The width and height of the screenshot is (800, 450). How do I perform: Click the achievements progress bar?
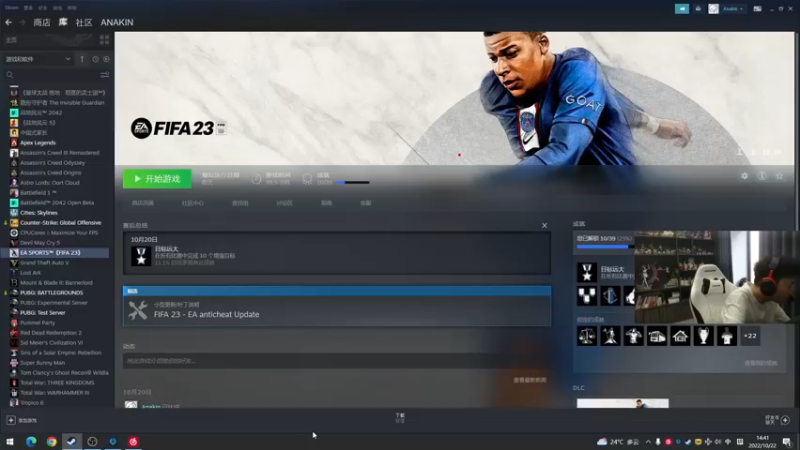pyautogui.click(x=605, y=247)
